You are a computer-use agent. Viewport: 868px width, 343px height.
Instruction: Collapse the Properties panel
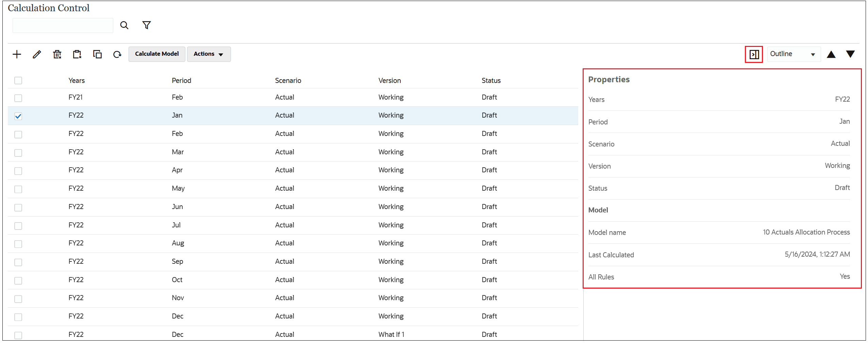pos(754,54)
